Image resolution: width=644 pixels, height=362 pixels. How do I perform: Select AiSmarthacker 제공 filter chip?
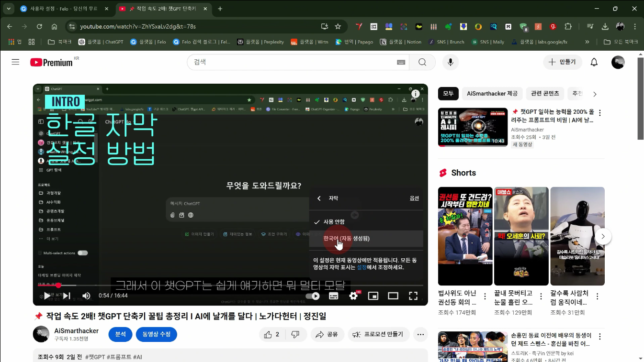pyautogui.click(x=492, y=94)
